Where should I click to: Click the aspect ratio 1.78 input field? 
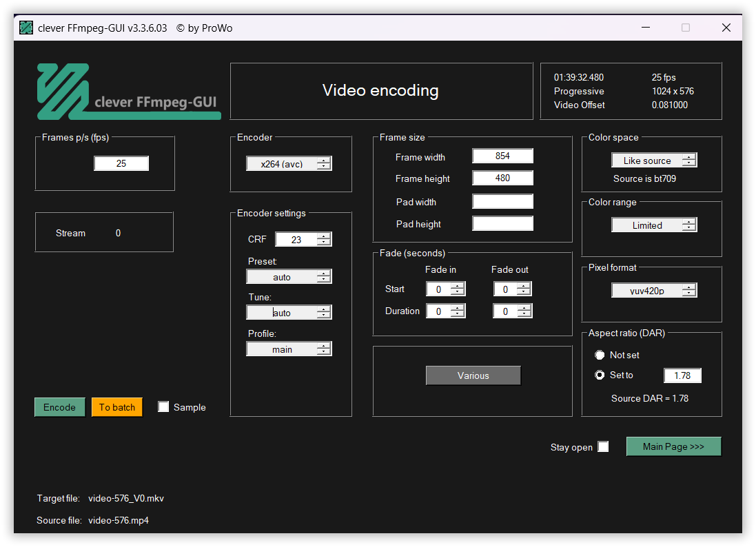pos(682,375)
